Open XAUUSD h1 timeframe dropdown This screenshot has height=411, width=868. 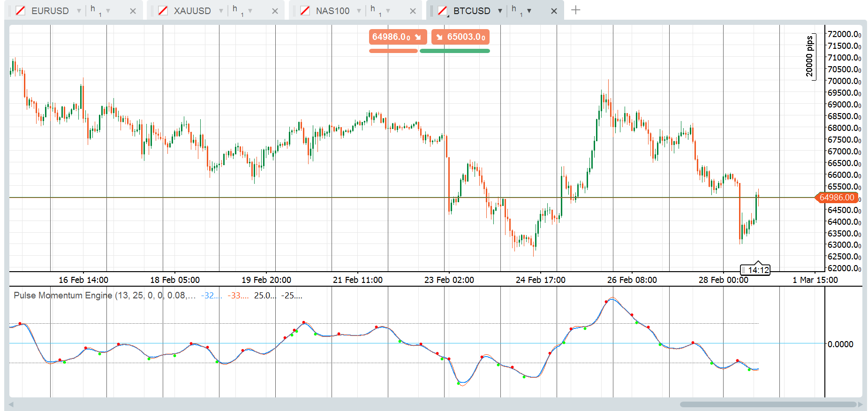click(250, 11)
